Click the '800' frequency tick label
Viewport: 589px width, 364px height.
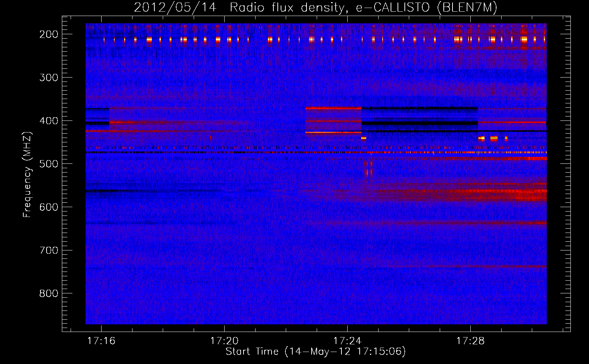(x=49, y=293)
